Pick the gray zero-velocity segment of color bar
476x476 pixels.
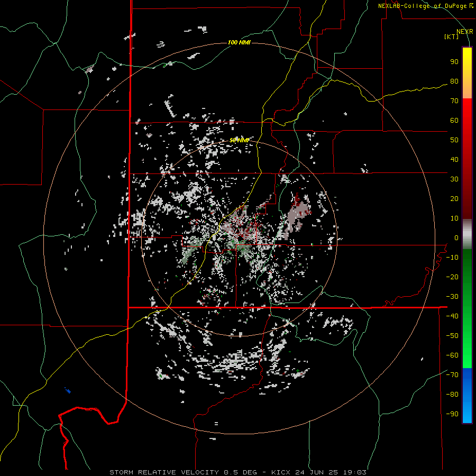(467, 234)
